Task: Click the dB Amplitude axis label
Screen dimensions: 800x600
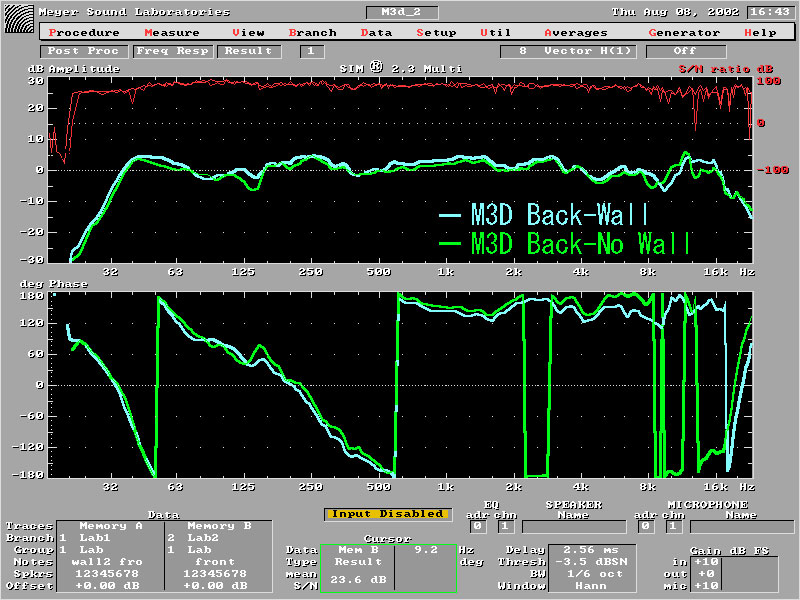Action: click(x=74, y=69)
